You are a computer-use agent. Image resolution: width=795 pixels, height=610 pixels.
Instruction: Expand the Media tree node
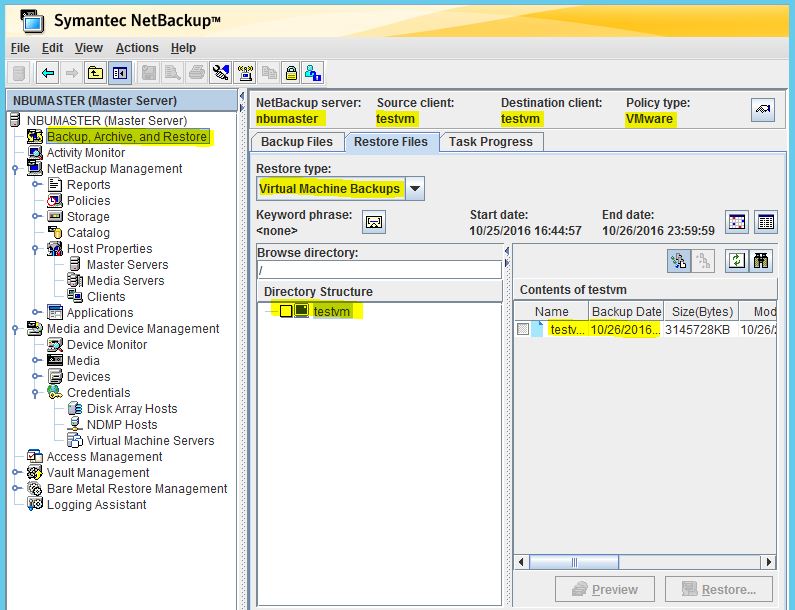click(35, 361)
